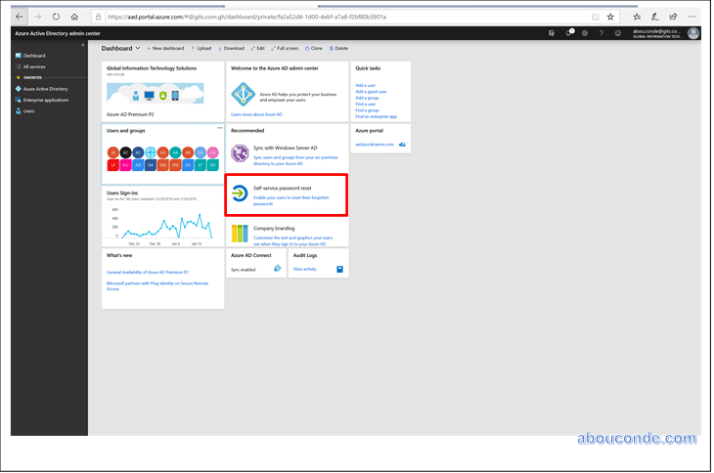Click the browser refresh button
This screenshot has height=473, width=714.
click(x=56, y=17)
